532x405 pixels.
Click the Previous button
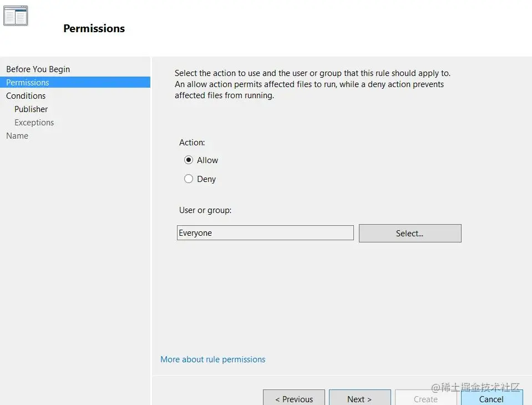(x=294, y=398)
